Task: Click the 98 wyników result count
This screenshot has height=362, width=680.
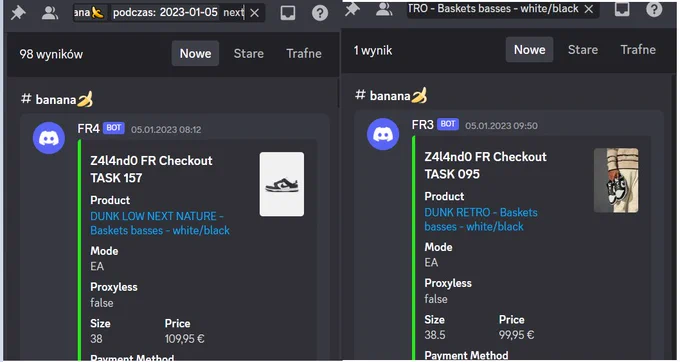Action: (51, 54)
